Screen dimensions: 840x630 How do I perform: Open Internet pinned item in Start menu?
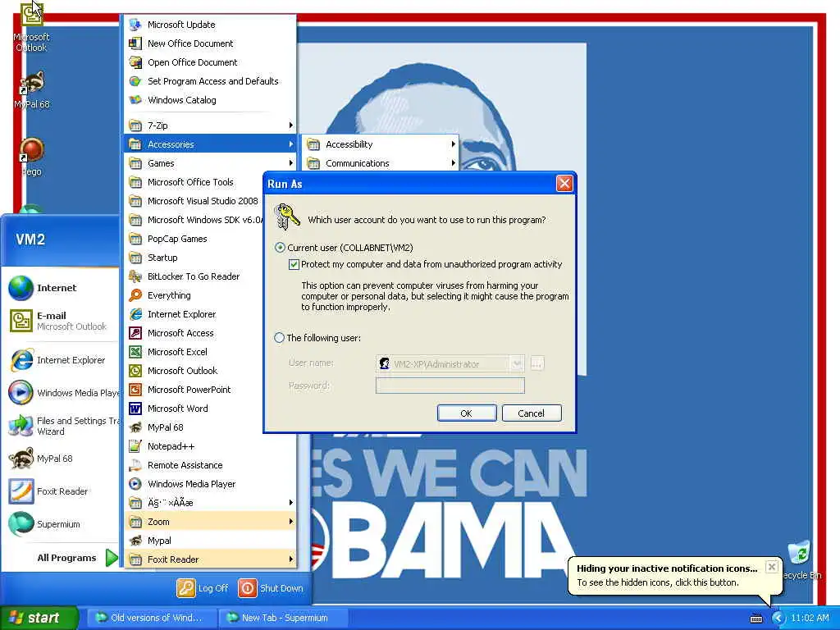point(60,288)
